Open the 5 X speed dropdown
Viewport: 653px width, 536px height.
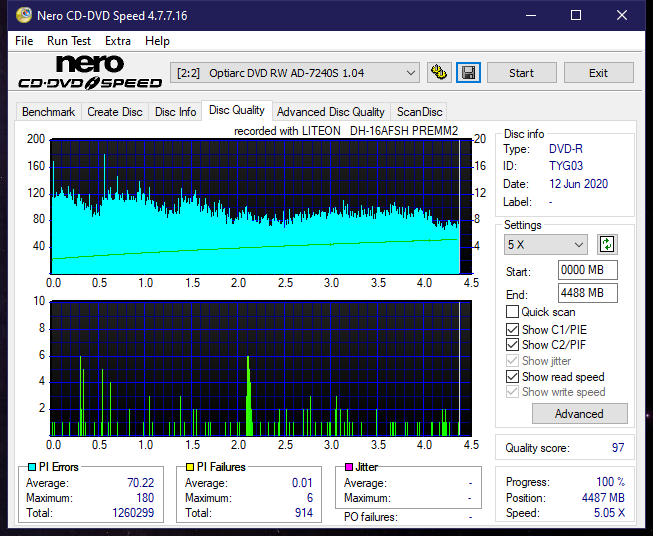click(x=546, y=244)
